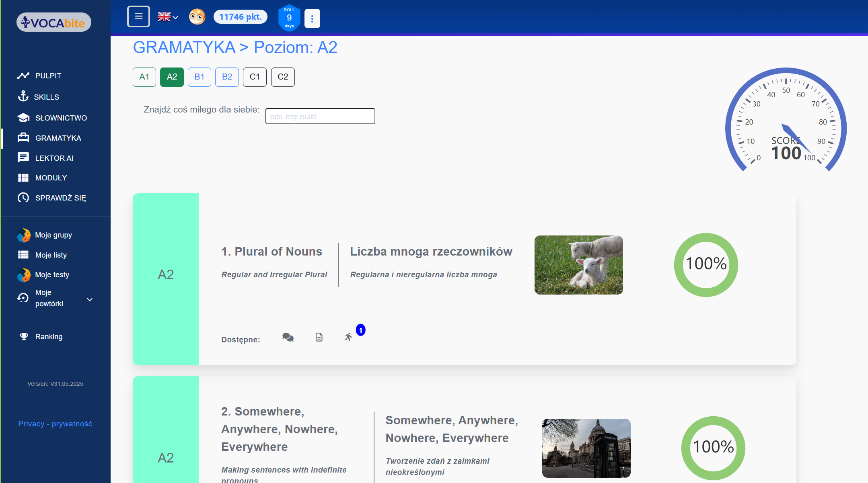The width and height of the screenshot is (868, 483).
Task: Open lesson 1. Plural of Nouns
Action: click(x=272, y=252)
